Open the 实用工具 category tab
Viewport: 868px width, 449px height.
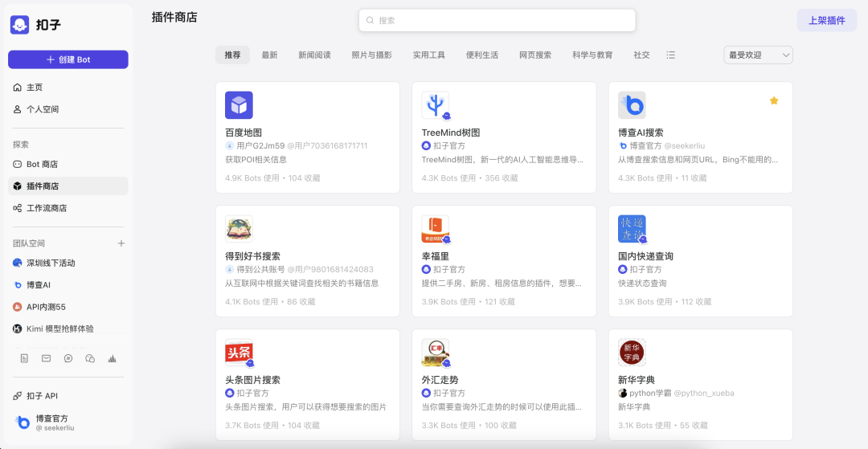coord(429,55)
